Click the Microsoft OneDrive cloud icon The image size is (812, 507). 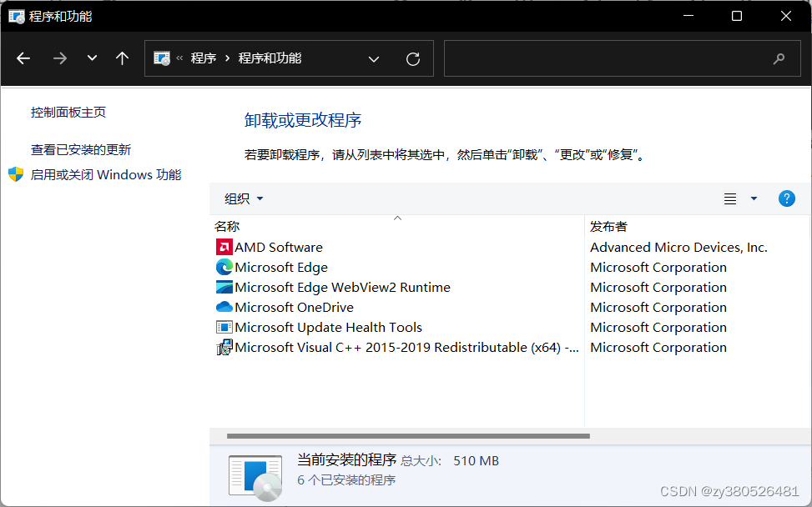tap(224, 308)
